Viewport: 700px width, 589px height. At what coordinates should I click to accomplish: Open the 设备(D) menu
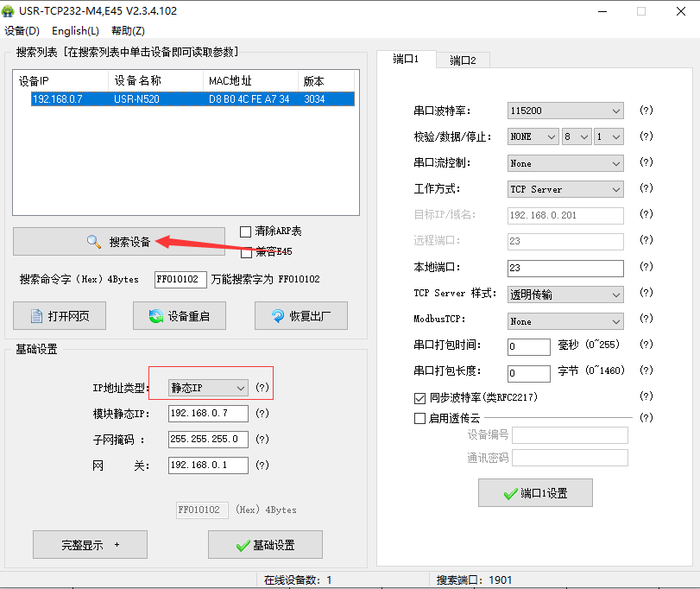(22, 30)
